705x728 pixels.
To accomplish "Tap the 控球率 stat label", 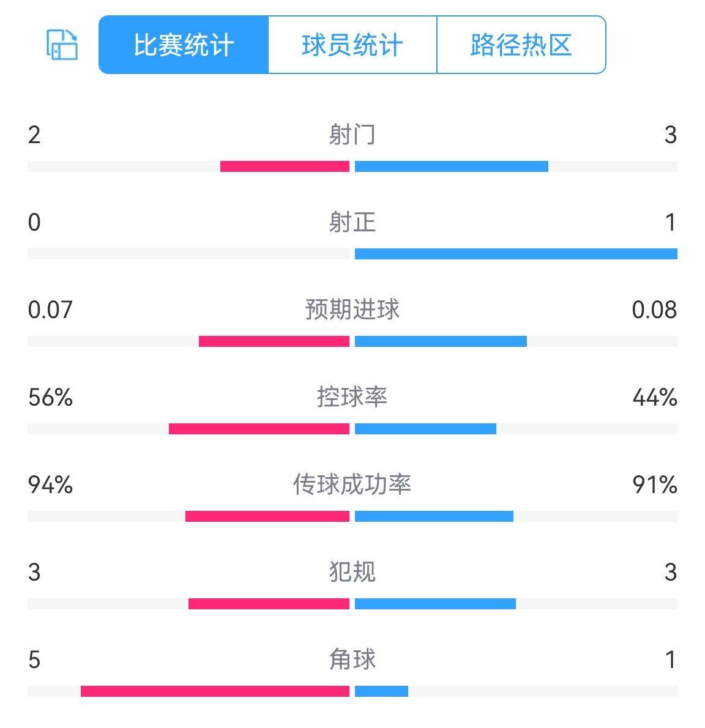I will click(x=352, y=397).
